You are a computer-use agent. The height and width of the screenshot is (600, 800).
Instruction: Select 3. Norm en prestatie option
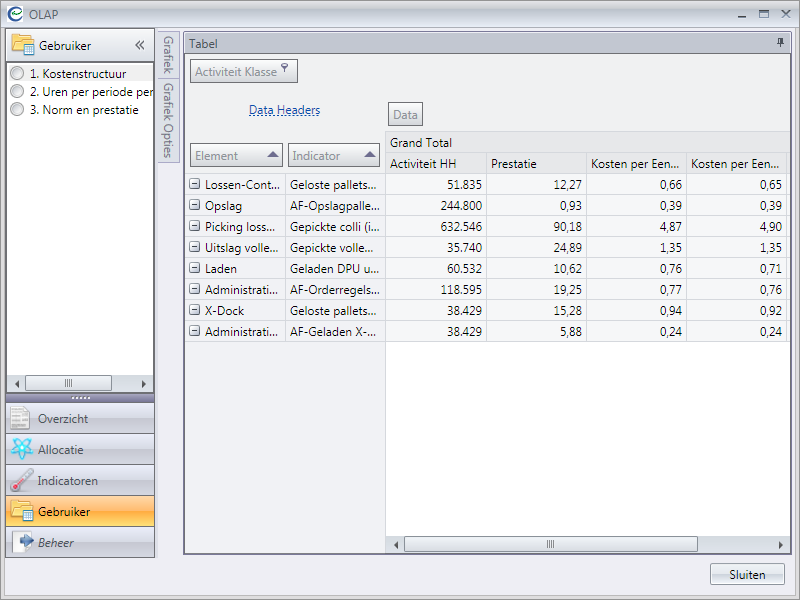pyautogui.click(x=17, y=110)
